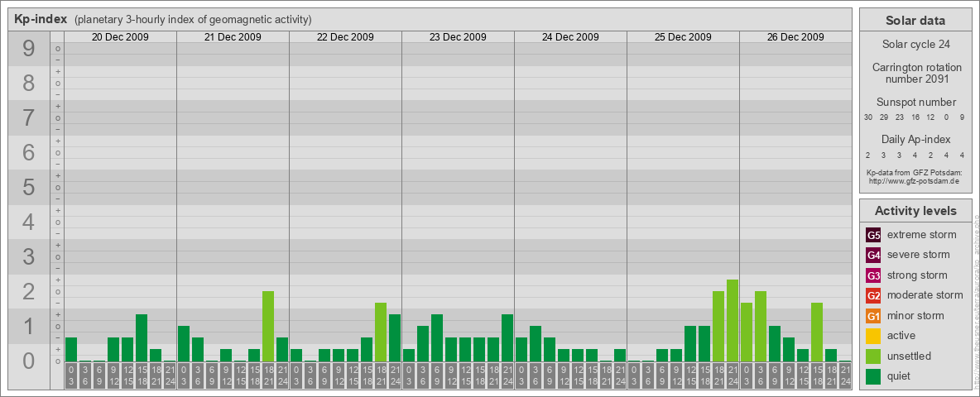Select the dark green quiet swatch
The height and width of the screenshot is (397, 980).
(x=873, y=375)
